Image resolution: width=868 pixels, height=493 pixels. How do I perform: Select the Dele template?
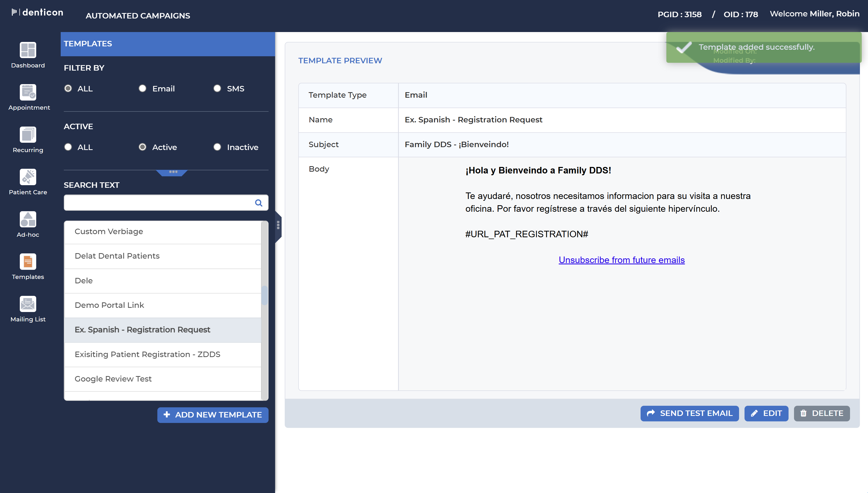(x=163, y=281)
